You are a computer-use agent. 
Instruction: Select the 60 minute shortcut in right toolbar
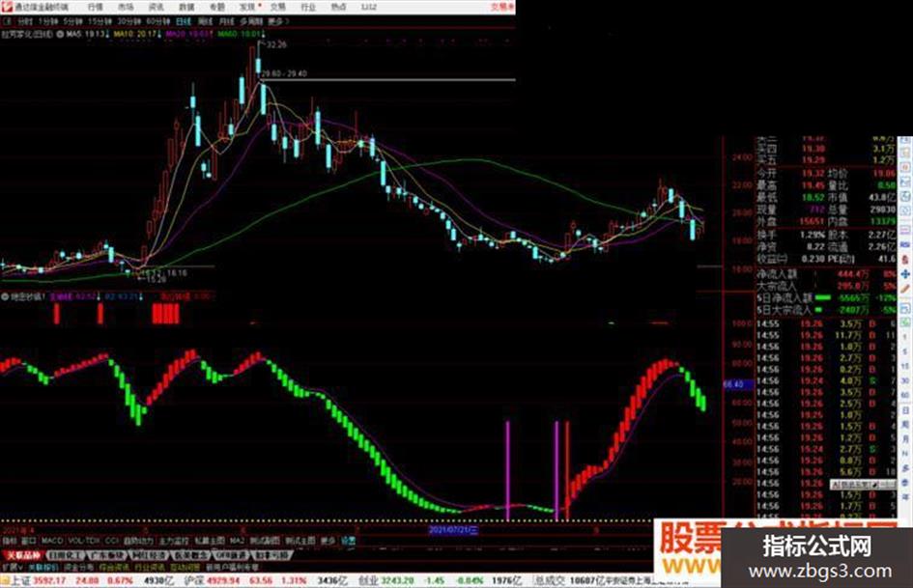pos(905,395)
